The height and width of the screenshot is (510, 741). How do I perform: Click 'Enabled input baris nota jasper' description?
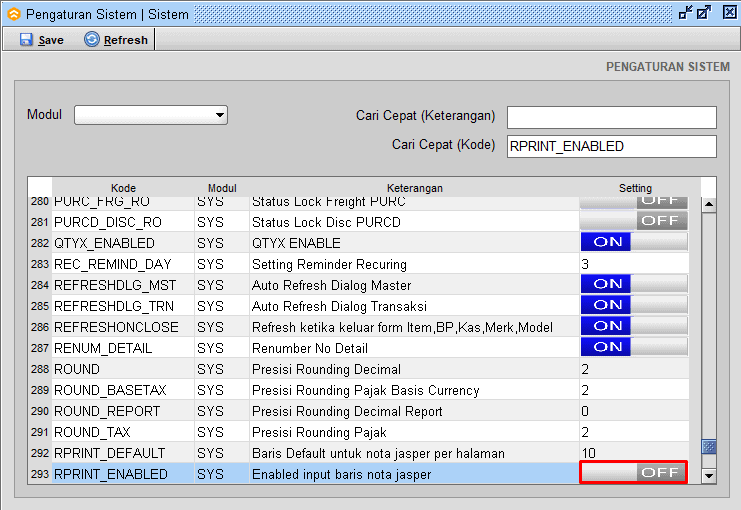pyautogui.click(x=342, y=475)
